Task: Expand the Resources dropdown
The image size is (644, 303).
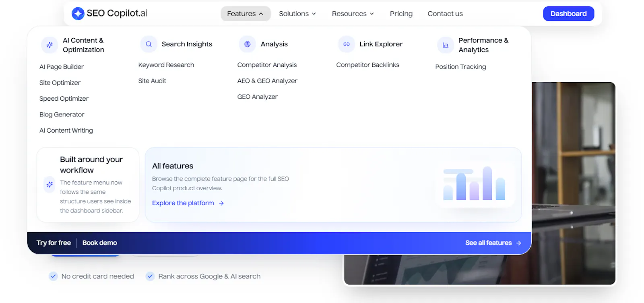Action: pos(353,14)
